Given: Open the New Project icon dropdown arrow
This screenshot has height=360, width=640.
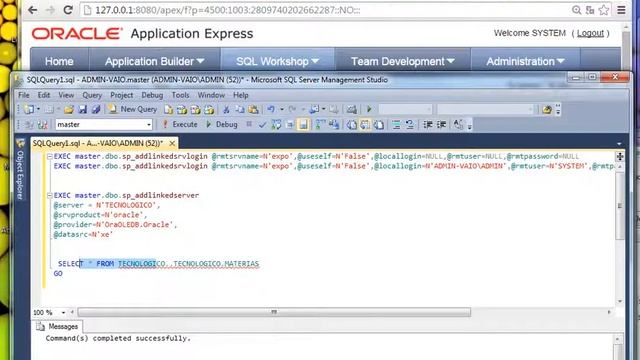Looking at the screenshot, I should [x=38, y=109].
